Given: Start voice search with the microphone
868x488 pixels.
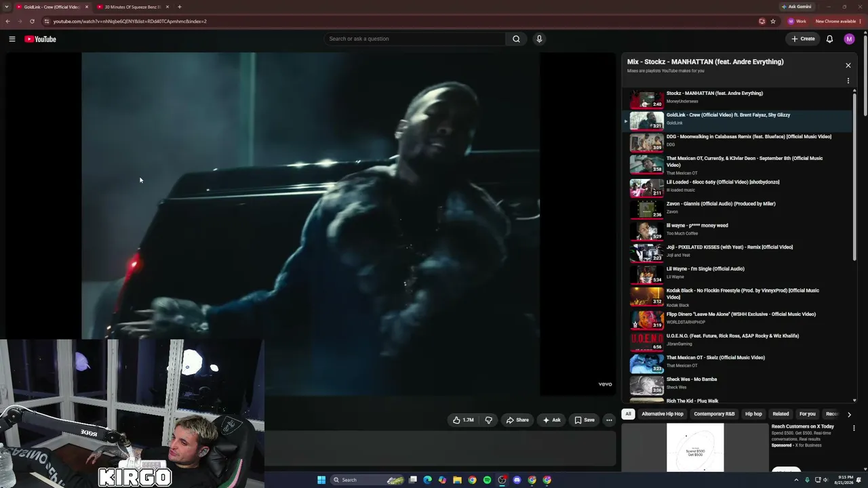Looking at the screenshot, I should coord(539,39).
